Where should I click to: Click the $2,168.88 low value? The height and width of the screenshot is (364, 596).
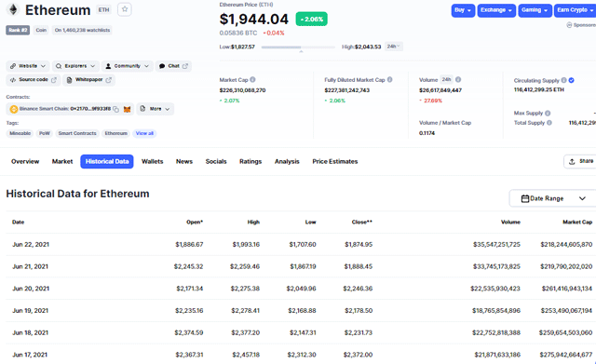302,310
